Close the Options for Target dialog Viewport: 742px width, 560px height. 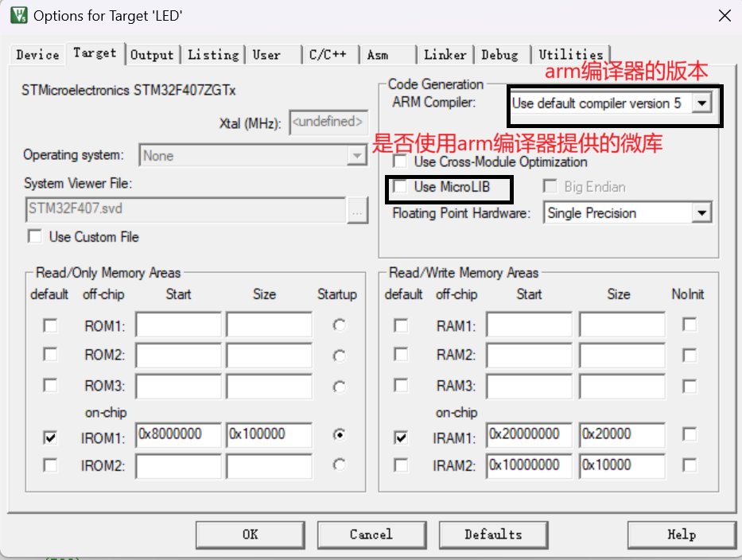725,15
